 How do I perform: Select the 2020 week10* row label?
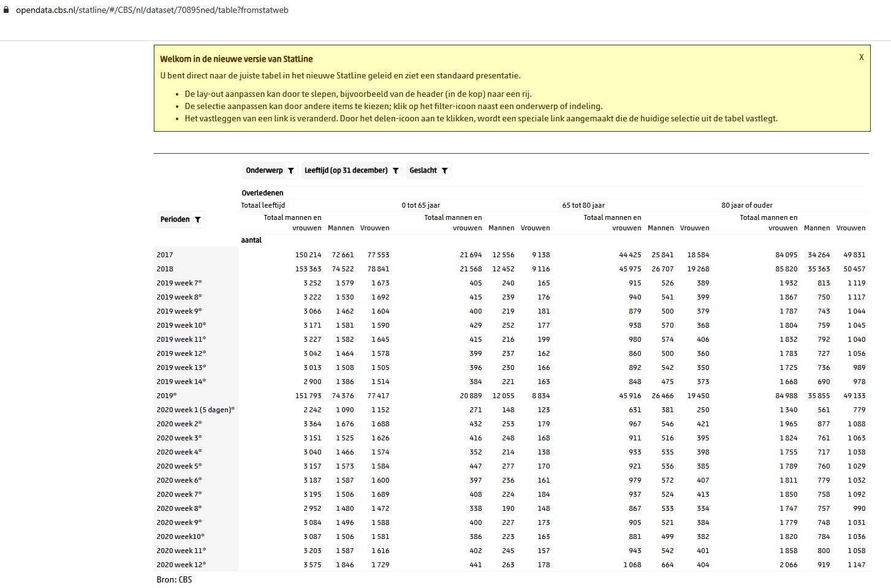coord(180,537)
